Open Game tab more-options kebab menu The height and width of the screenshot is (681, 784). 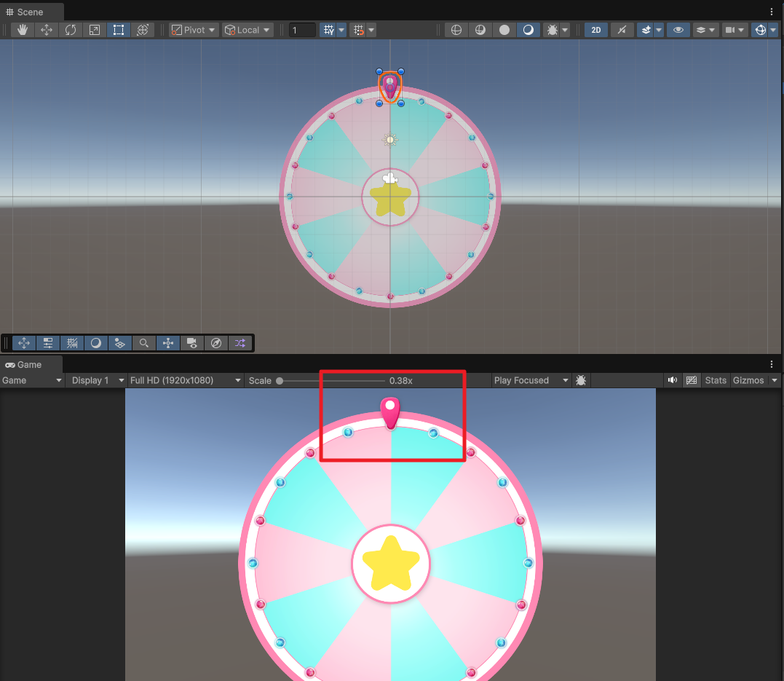click(x=772, y=364)
